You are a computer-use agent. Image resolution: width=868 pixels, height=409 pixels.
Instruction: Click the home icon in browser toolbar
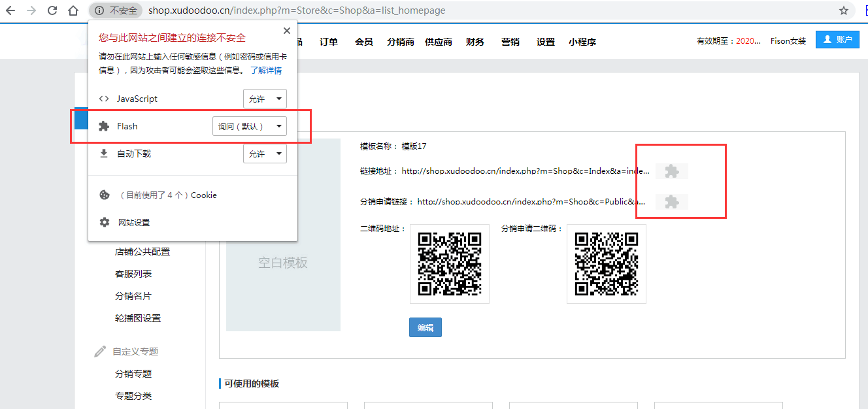coord(74,10)
